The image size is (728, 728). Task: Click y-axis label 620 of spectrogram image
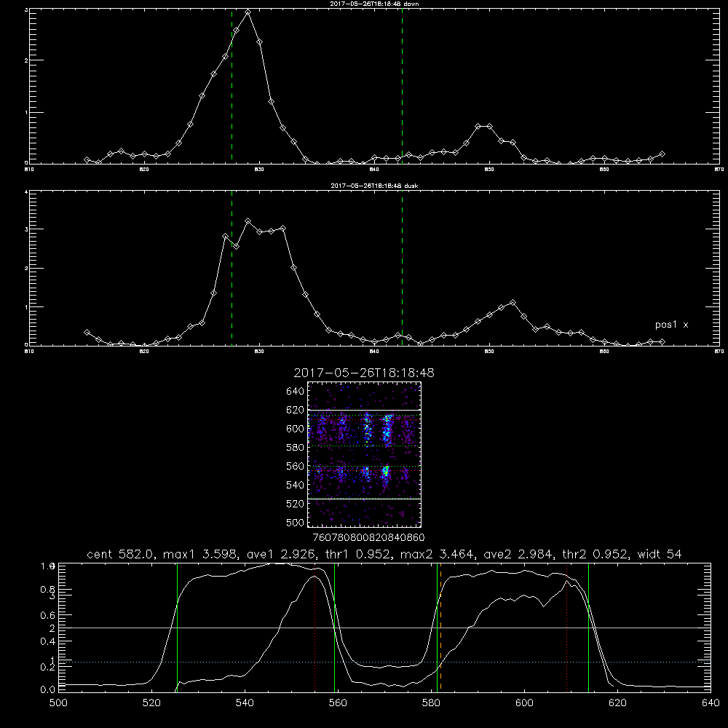(296, 410)
